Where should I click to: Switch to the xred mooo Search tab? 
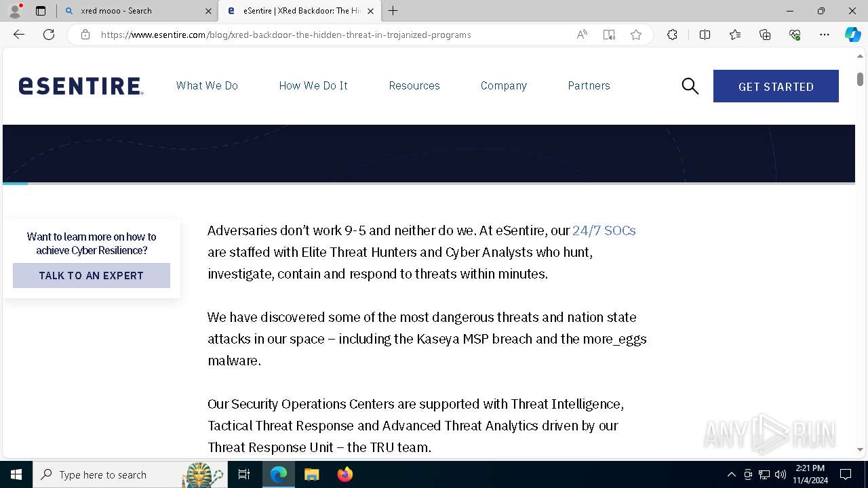[x=136, y=11]
